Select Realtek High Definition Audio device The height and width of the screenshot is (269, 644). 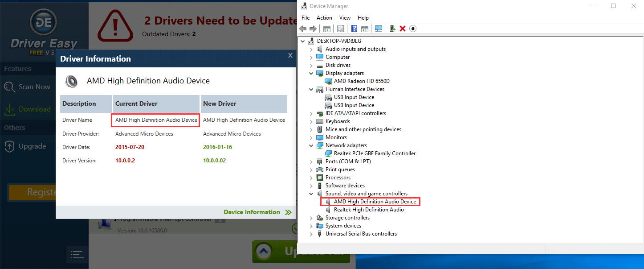[369, 210]
